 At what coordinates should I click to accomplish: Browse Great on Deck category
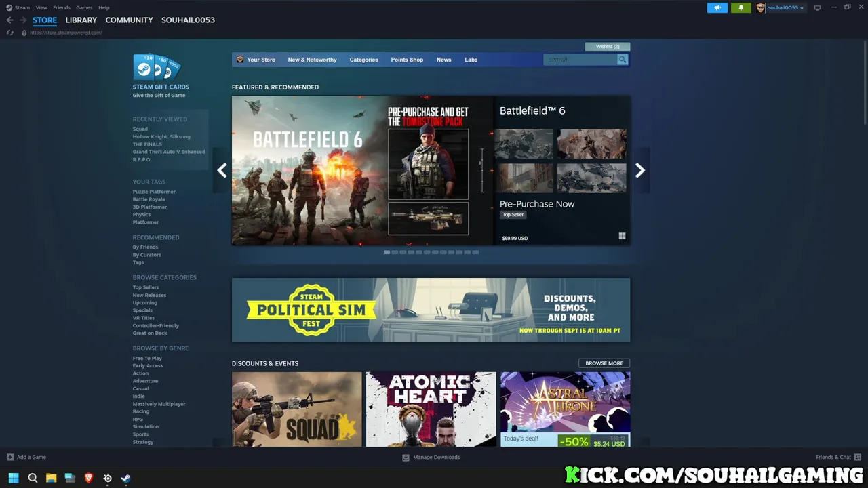pyautogui.click(x=150, y=333)
